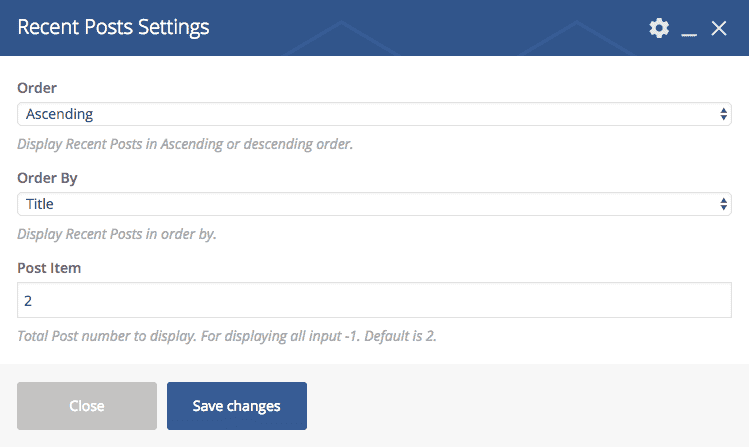This screenshot has width=749, height=447.
Task: Click the up-down arrows on Order select
Action: tap(724, 114)
